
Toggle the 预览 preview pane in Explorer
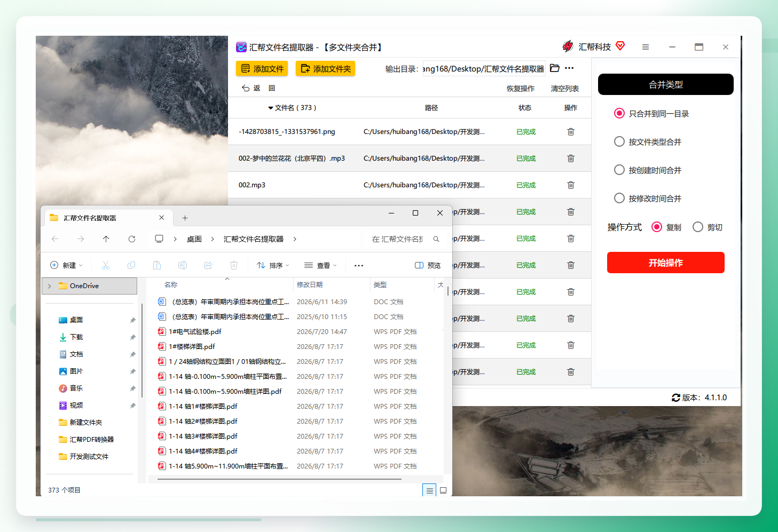pos(428,265)
